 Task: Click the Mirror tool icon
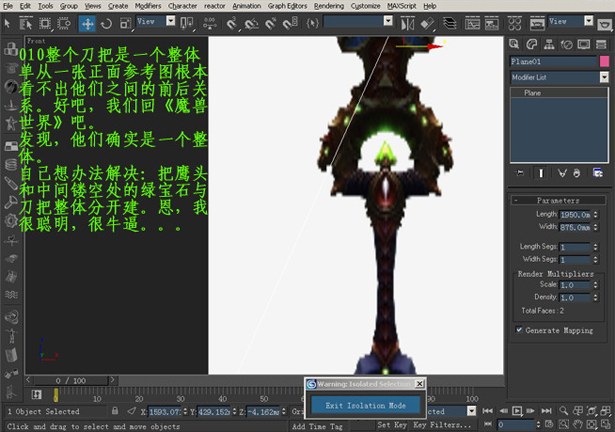click(408, 24)
